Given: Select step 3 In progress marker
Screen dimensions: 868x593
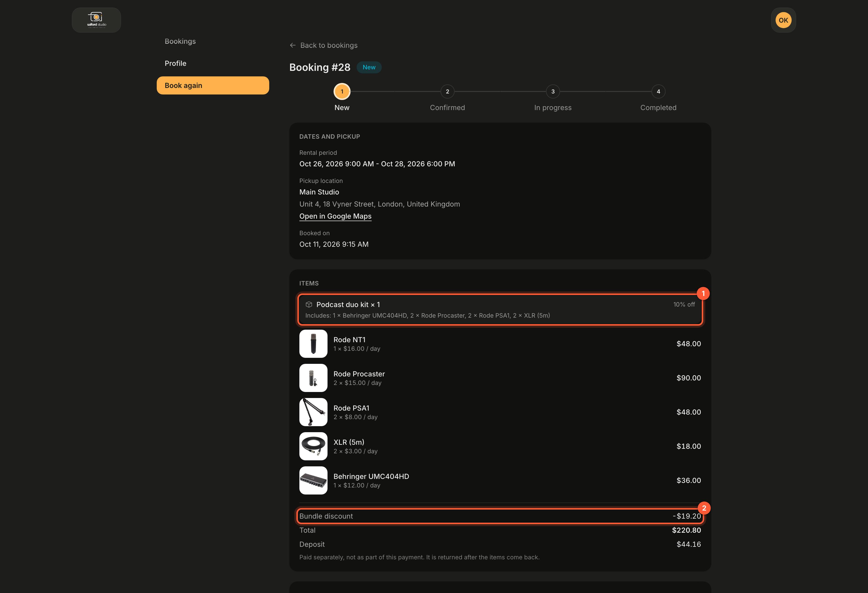Looking at the screenshot, I should pos(553,91).
